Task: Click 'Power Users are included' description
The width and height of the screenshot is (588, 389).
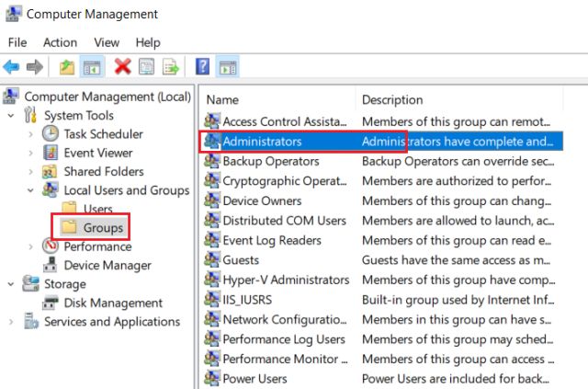Action: pyautogui.click(x=456, y=379)
